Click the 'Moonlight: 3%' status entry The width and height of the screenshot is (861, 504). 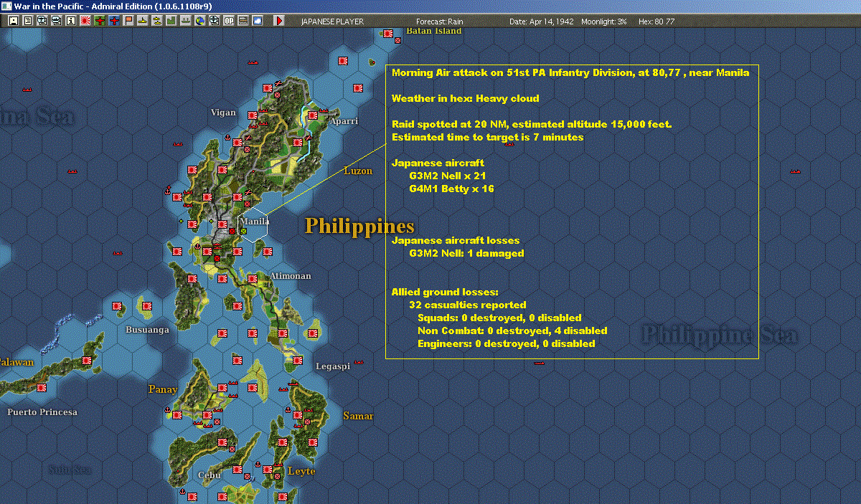[x=604, y=22]
